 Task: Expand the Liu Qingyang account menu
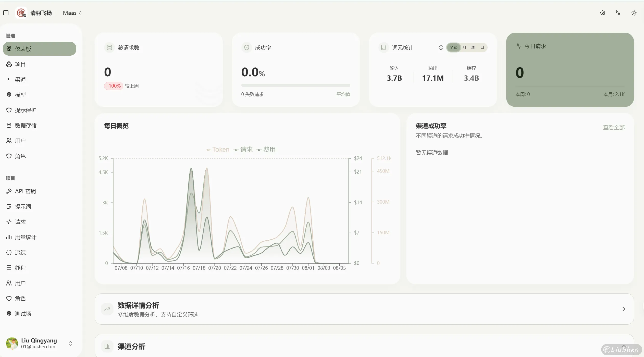tap(40, 343)
